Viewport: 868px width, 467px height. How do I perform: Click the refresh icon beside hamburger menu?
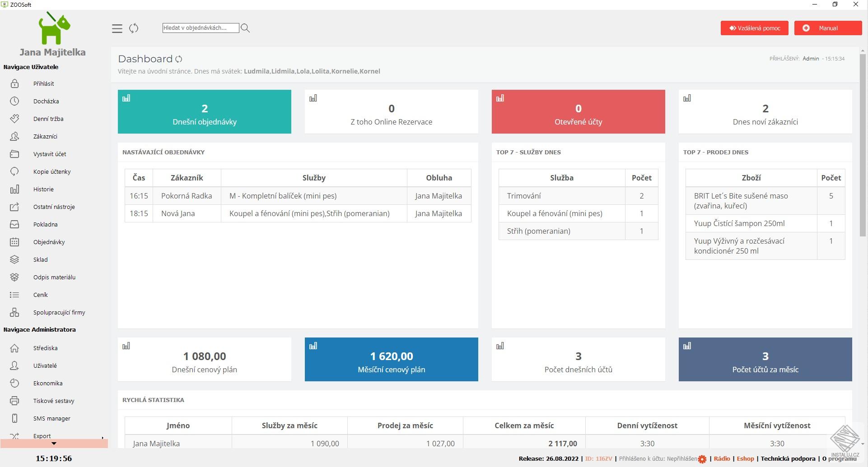coord(134,28)
